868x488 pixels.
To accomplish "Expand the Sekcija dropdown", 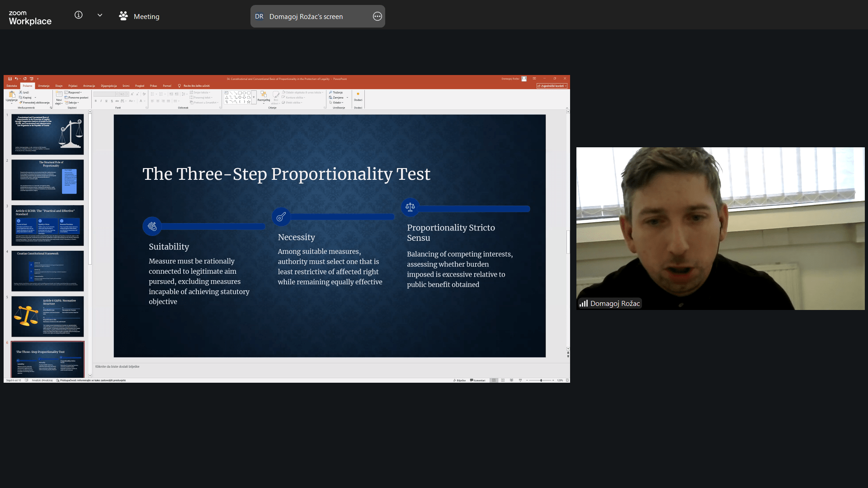I will pyautogui.click(x=73, y=103).
